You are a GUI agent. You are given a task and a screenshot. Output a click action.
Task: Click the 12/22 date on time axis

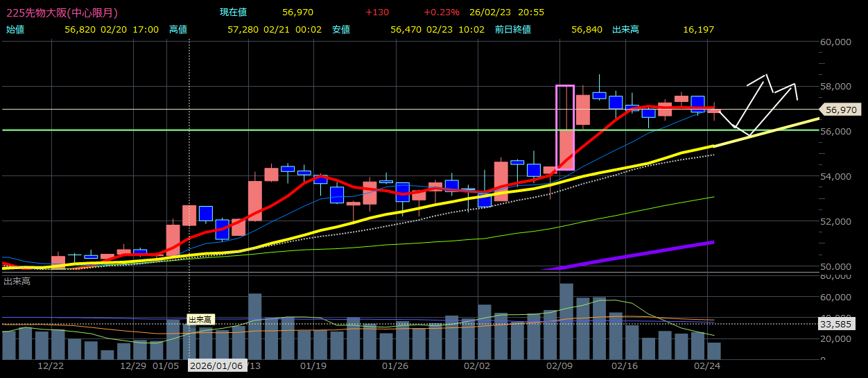(x=52, y=366)
